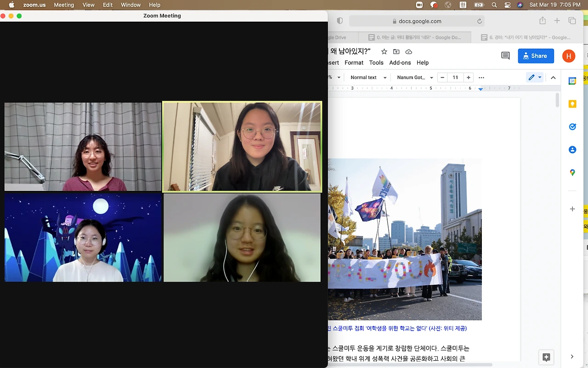Click the right indent marker on ruler

(x=481, y=88)
